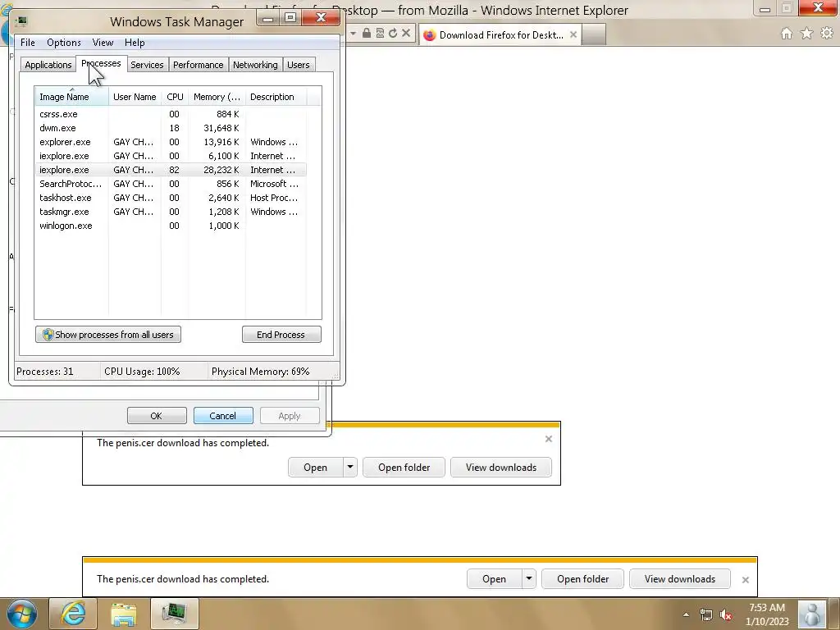Select the Download Firefox for Desktop tab
This screenshot has width=840, height=630.
pos(500,34)
